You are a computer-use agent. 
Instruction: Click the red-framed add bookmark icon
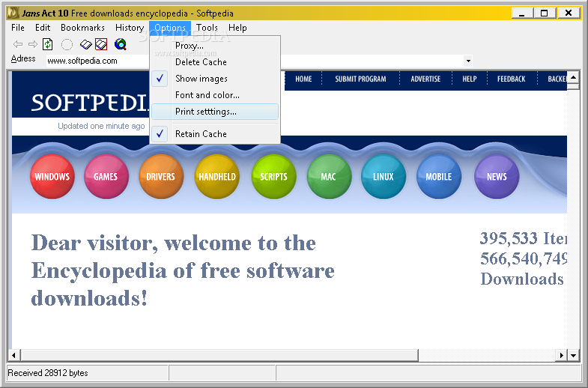pos(101,44)
